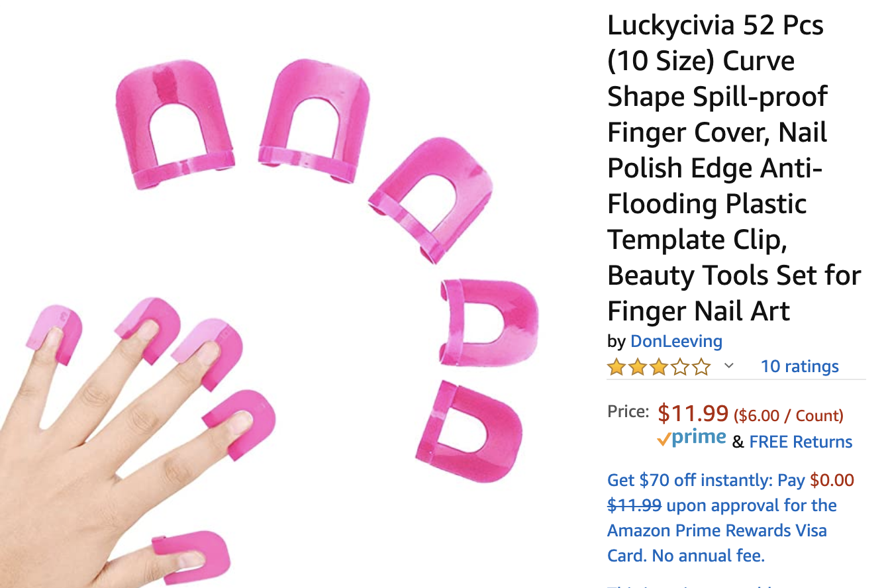Expand the star rating dropdown chevron

pos(729,366)
